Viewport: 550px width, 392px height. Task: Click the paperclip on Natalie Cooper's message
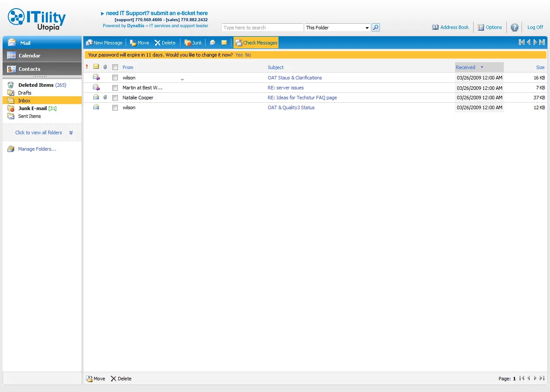(105, 98)
